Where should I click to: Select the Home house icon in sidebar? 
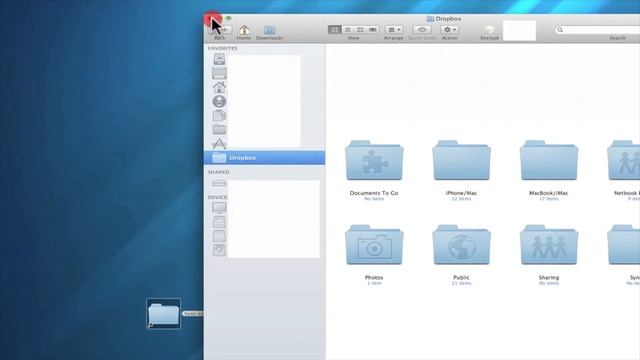tap(219, 87)
